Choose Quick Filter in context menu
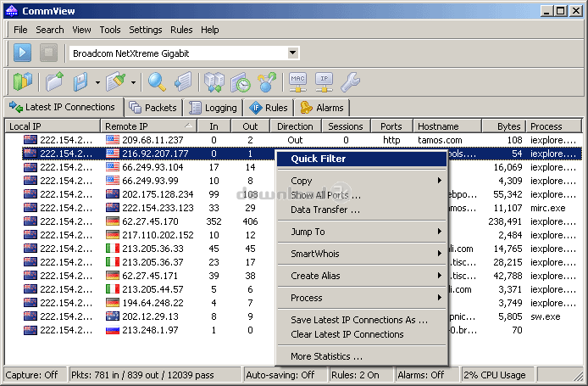Viewport: 588px width, 386px height. click(x=362, y=159)
